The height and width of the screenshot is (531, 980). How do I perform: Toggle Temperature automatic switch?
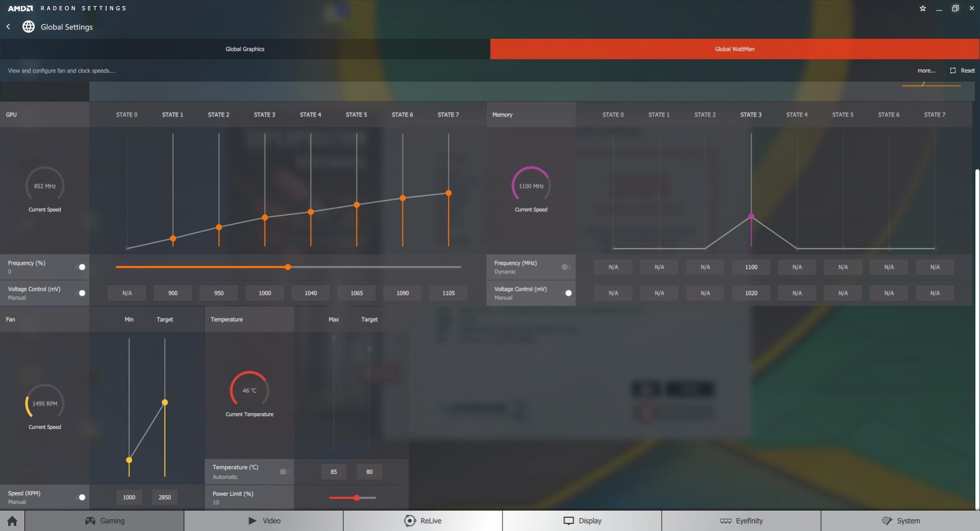pyautogui.click(x=284, y=472)
